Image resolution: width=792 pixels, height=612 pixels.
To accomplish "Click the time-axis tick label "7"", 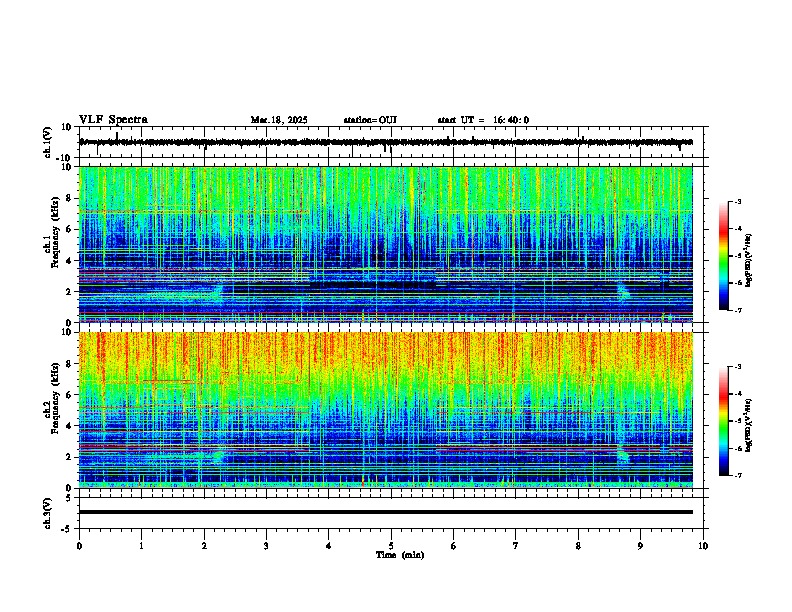I will [516, 546].
